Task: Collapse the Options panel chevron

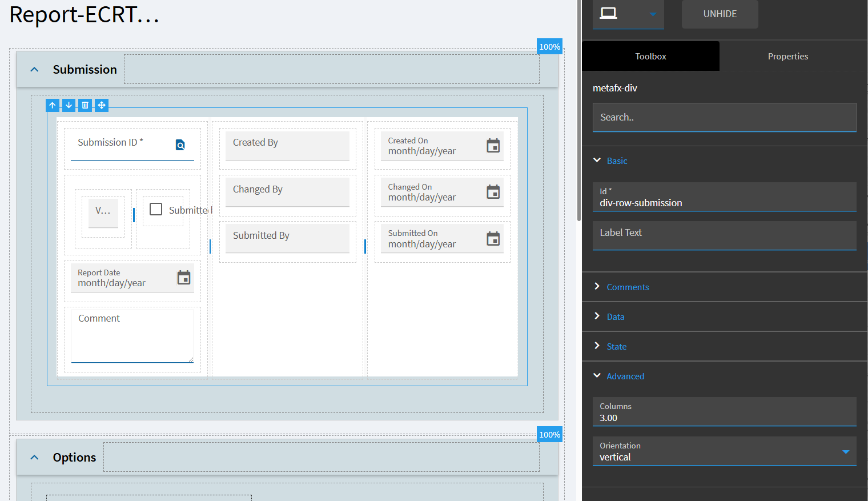Action: point(34,458)
